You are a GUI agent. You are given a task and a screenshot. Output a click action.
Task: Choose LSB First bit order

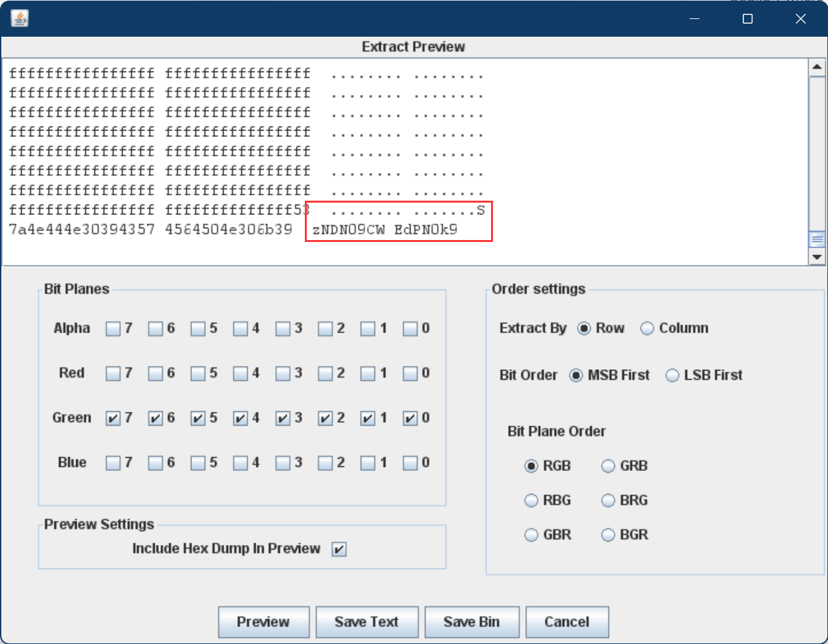672,376
